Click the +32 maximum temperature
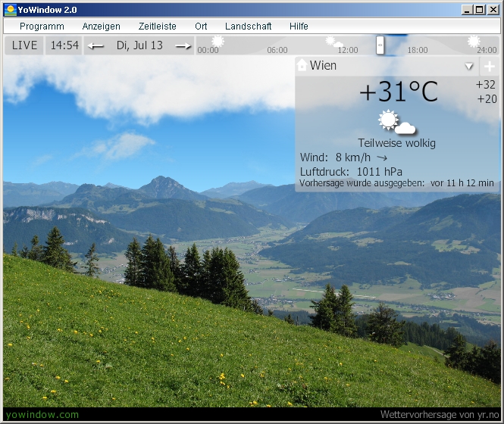The image size is (504, 424). 485,85
